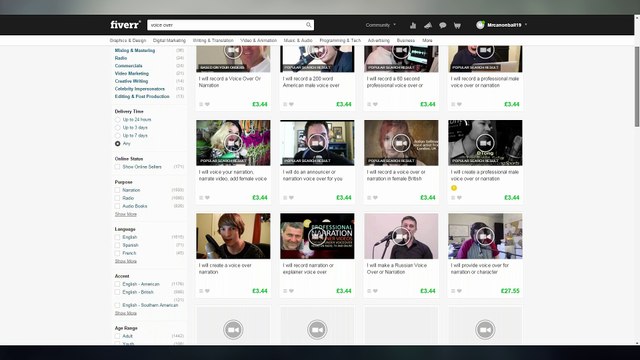Enable the Show Online Sellers checkbox
The width and height of the screenshot is (640, 360).
(x=118, y=167)
